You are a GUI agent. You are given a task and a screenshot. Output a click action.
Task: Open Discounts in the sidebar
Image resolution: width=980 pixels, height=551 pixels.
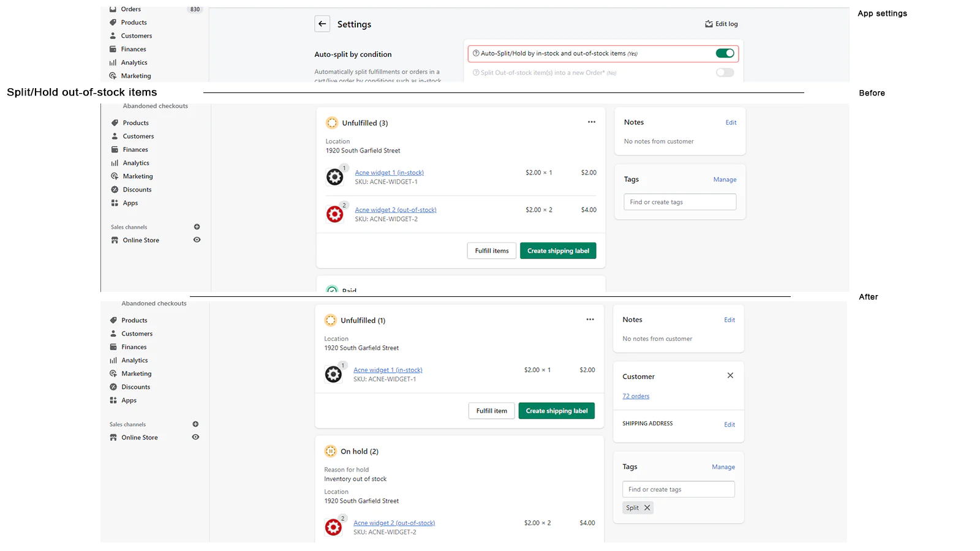tap(136, 189)
